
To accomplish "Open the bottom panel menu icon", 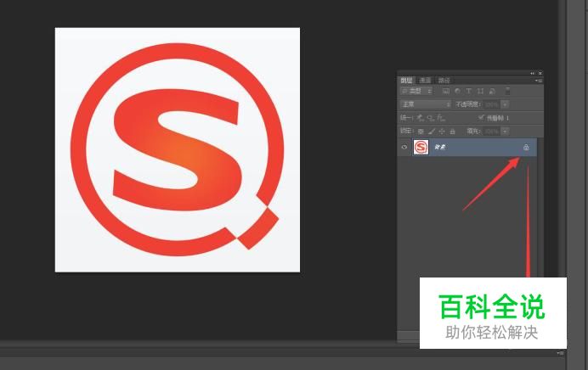I will coord(560,353).
